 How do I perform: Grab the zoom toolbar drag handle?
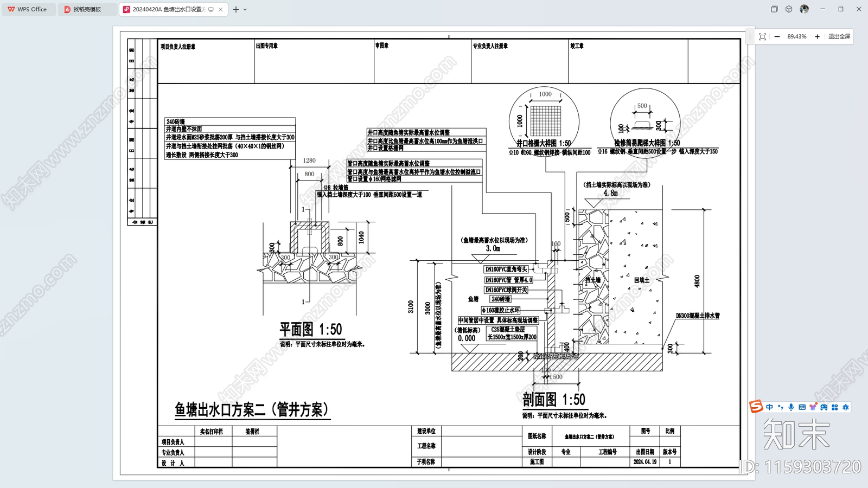click(751, 36)
